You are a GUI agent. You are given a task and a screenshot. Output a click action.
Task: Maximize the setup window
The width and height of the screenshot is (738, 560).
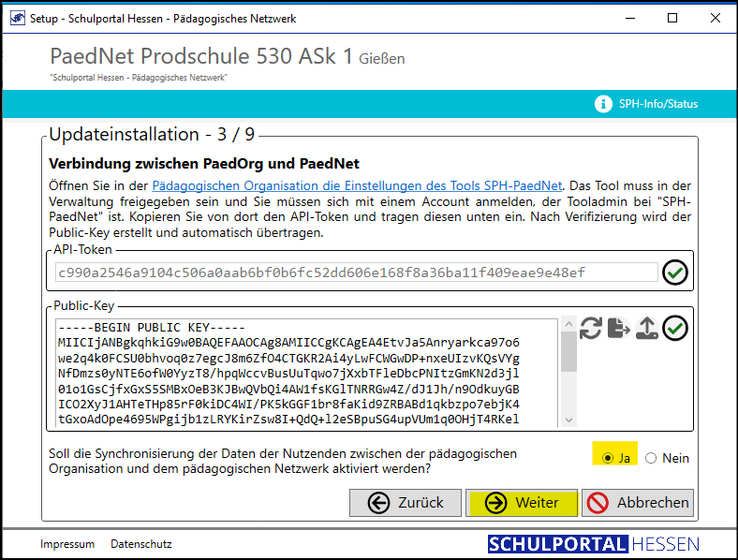tap(672, 19)
